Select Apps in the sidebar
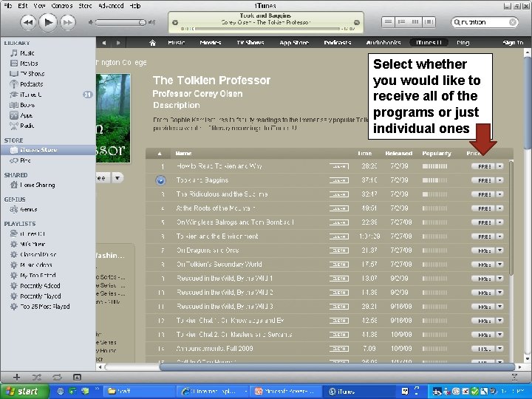Image resolution: width=532 pixels, height=399 pixels. (x=26, y=115)
